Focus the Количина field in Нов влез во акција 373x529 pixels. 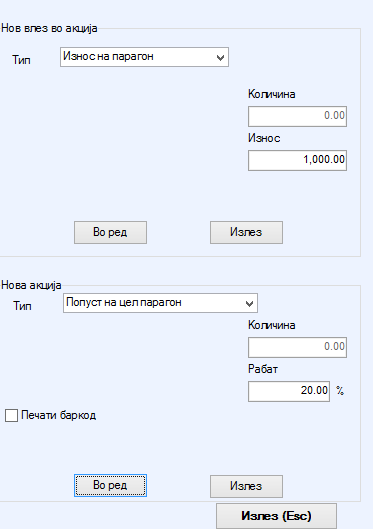coord(297,116)
